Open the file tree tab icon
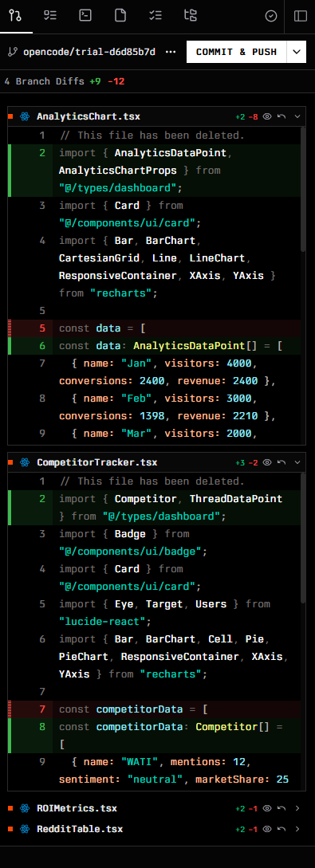 point(191,15)
